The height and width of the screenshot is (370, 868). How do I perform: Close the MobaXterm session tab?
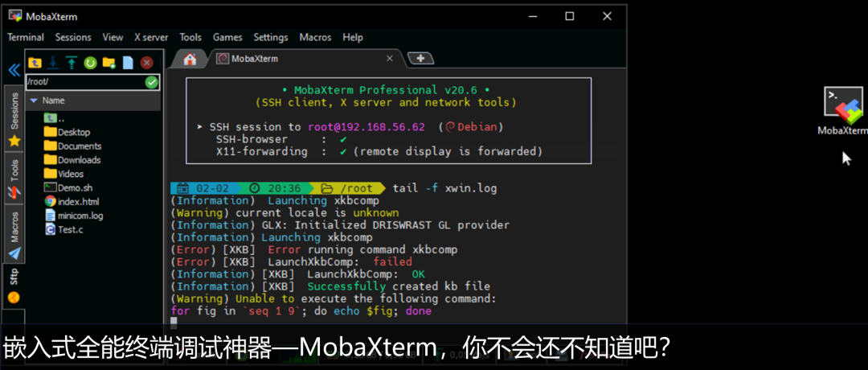pos(390,58)
